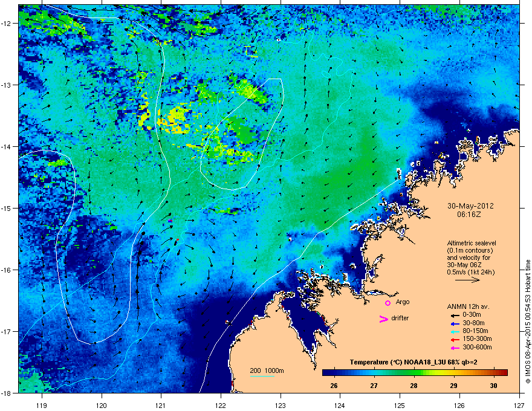Click the latitude axis label -18
Image resolution: width=532 pixels, height=411 pixels.
coord(7,393)
